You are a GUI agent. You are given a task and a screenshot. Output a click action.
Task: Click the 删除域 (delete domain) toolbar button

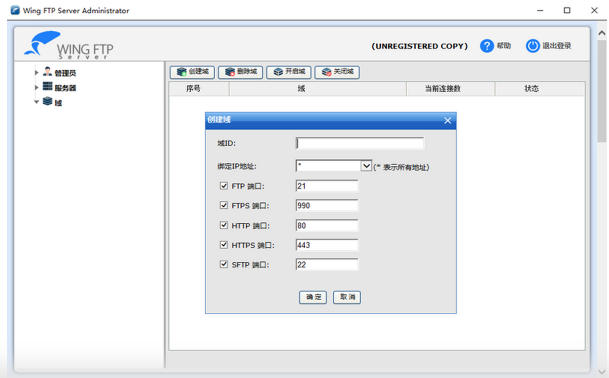click(240, 72)
